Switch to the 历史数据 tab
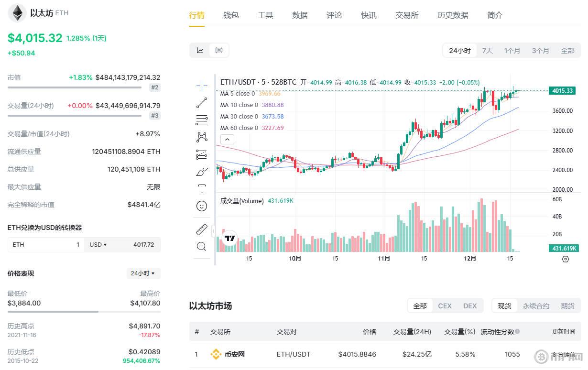The image size is (588, 370). tap(453, 15)
